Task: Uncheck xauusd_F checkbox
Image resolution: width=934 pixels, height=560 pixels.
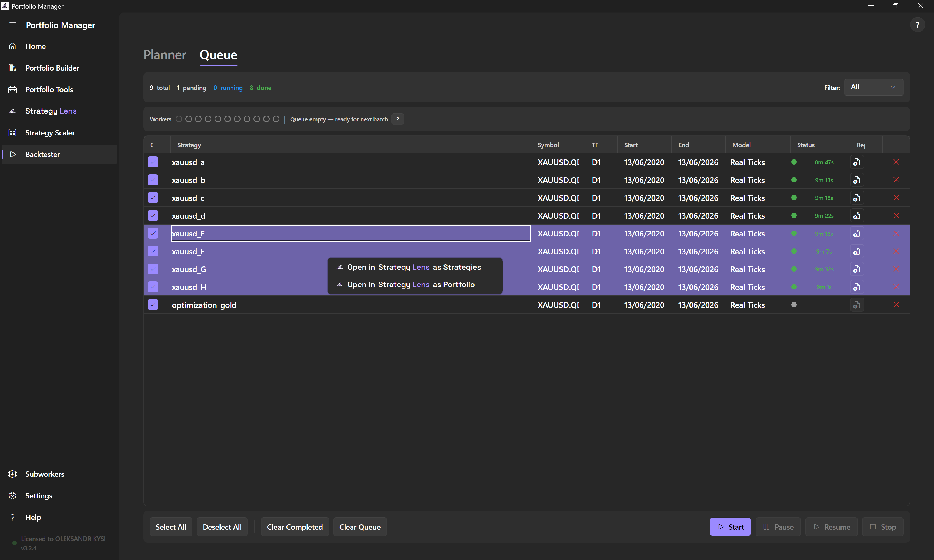Action: point(153,251)
